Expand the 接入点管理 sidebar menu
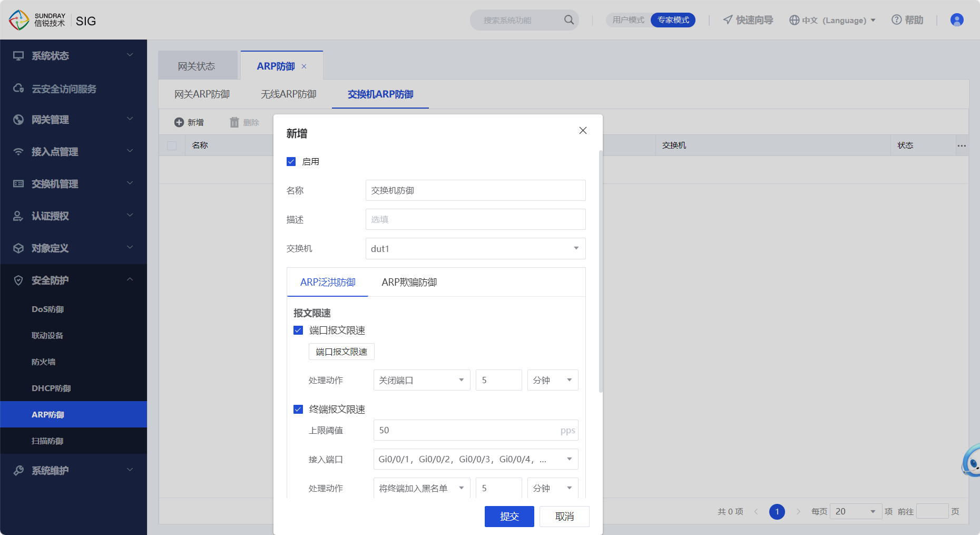The height and width of the screenshot is (535, 980). point(73,152)
